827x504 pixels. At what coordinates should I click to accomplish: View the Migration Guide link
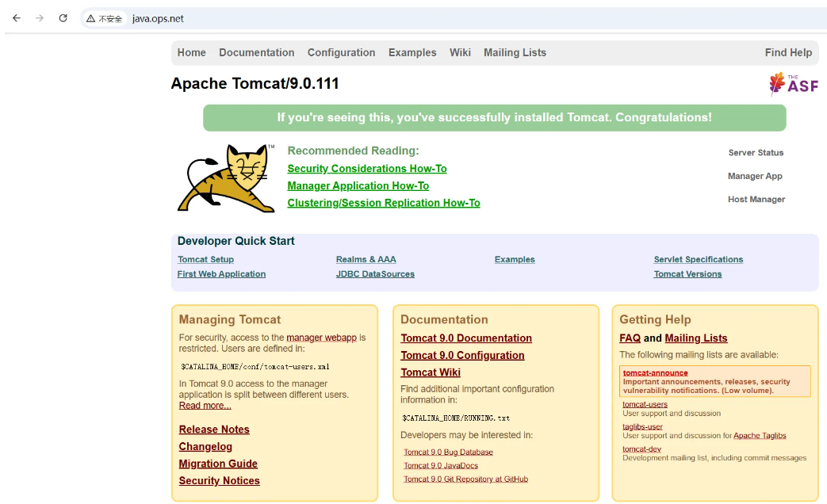(x=218, y=464)
